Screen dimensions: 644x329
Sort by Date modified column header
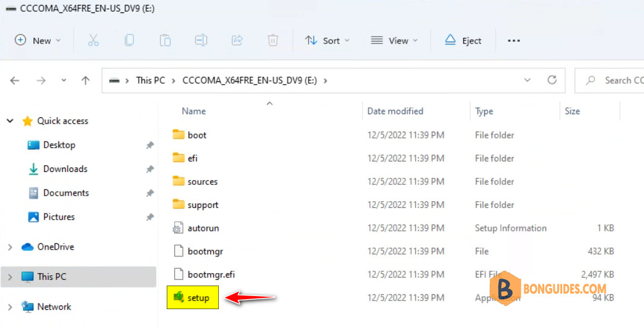click(x=395, y=111)
